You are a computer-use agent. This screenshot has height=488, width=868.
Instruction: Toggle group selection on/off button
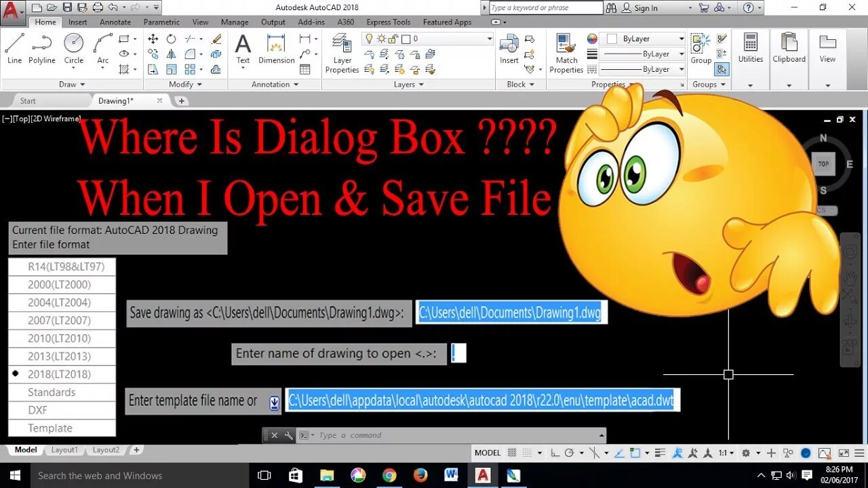point(722,69)
